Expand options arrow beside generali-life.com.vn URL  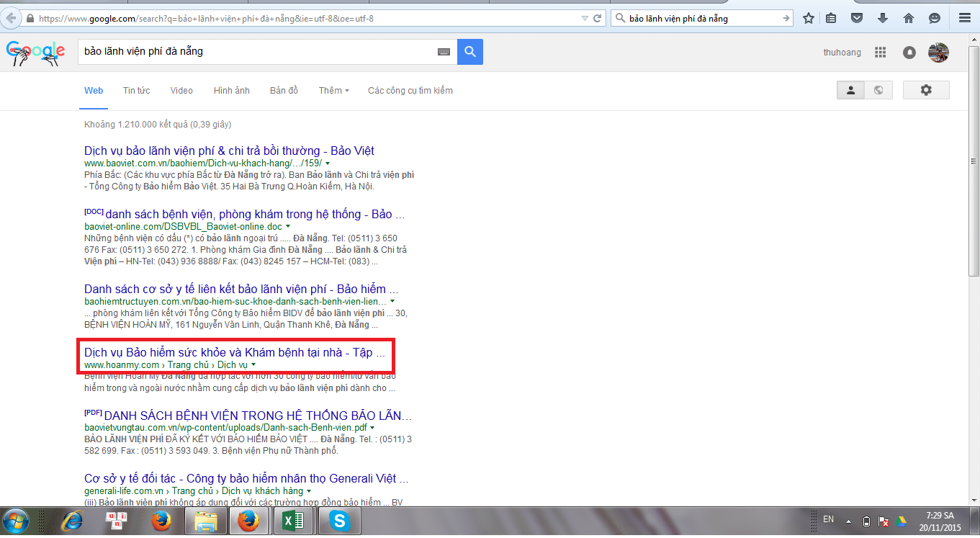309,492
